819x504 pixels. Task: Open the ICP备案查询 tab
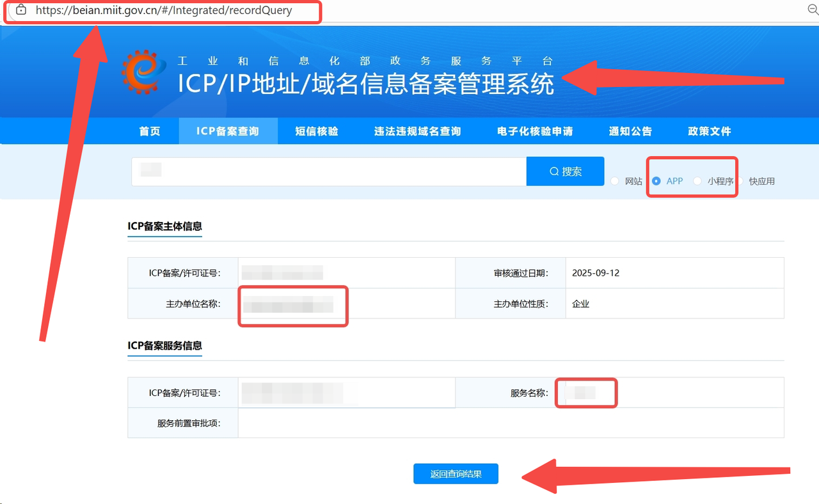(x=228, y=131)
